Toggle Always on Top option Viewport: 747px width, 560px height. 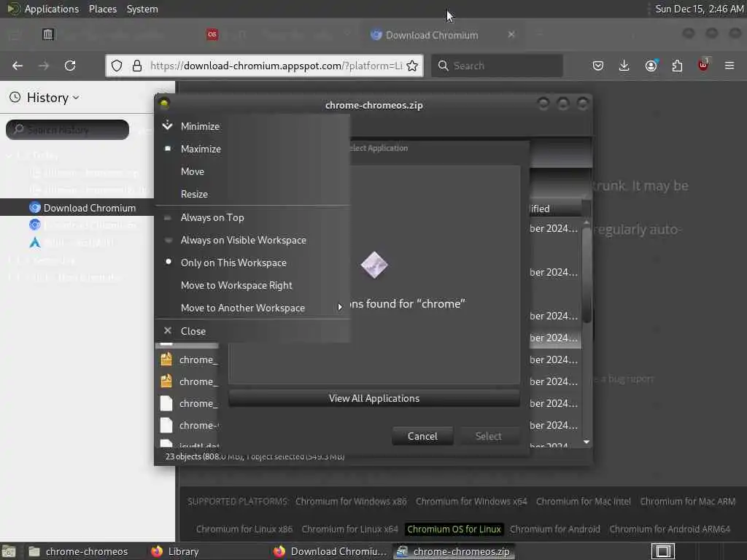tap(252, 217)
